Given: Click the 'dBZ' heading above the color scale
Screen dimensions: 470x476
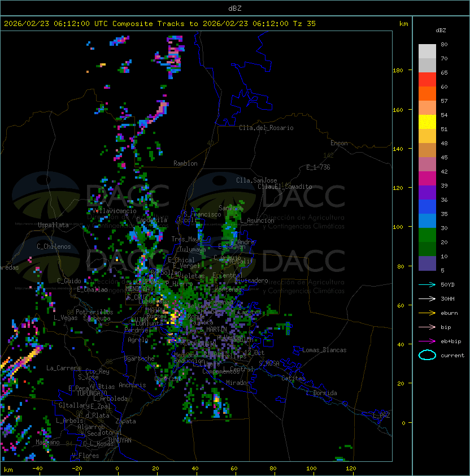Looking at the screenshot, I should (x=441, y=31).
